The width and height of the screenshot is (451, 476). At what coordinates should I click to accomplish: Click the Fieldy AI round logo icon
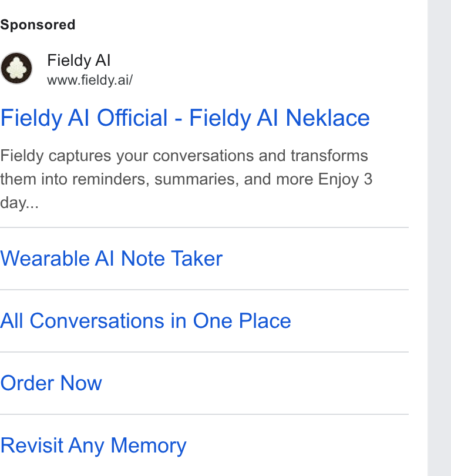click(16, 68)
